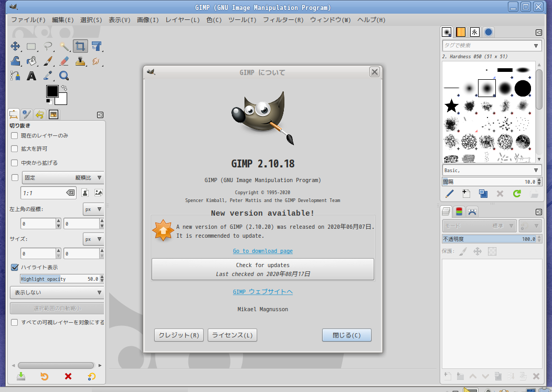Image resolution: width=552 pixels, height=392 pixels.
Task: Uncheck the ハイライト表示 checkbox
Action: pyautogui.click(x=15, y=267)
